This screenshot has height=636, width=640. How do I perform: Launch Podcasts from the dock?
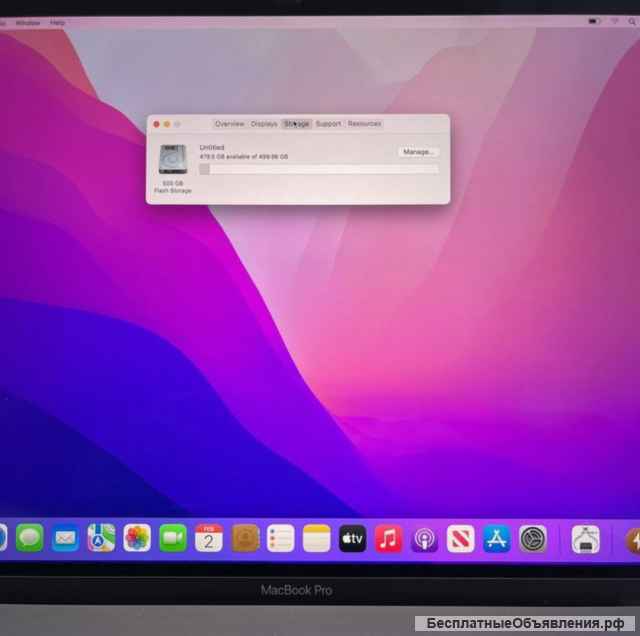tap(424, 539)
